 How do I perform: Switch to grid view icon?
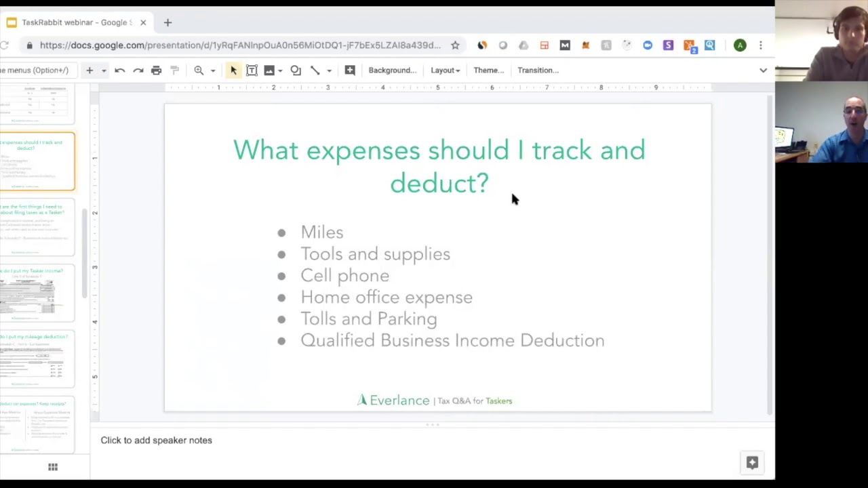tap(53, 467)
